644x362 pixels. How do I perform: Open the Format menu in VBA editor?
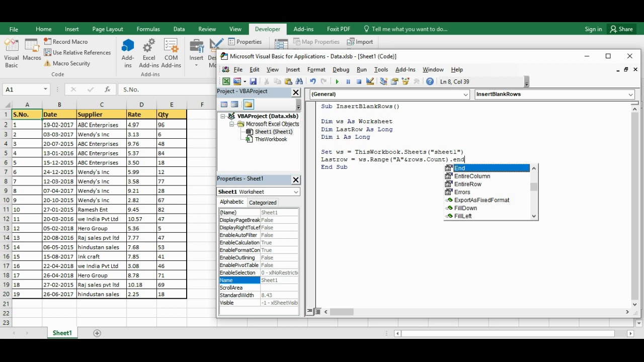pos(316,69)
